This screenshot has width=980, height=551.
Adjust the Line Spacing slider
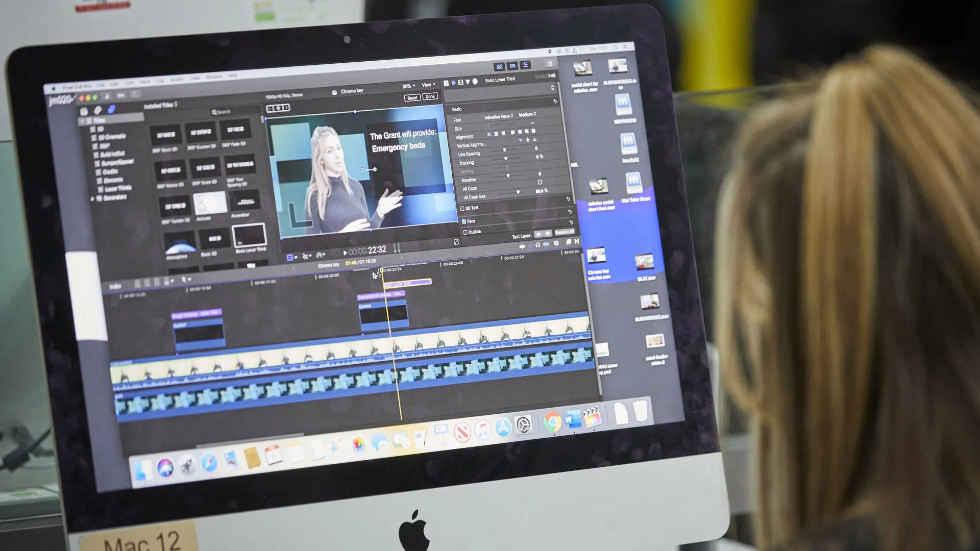point(505,151)
